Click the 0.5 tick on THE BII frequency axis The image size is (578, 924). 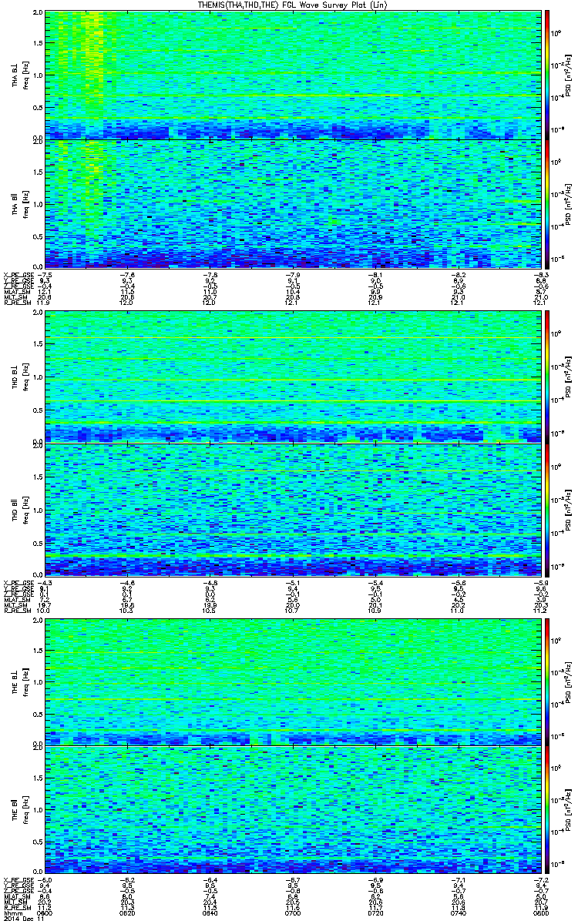pyautogui.click(x=38, y=841)
